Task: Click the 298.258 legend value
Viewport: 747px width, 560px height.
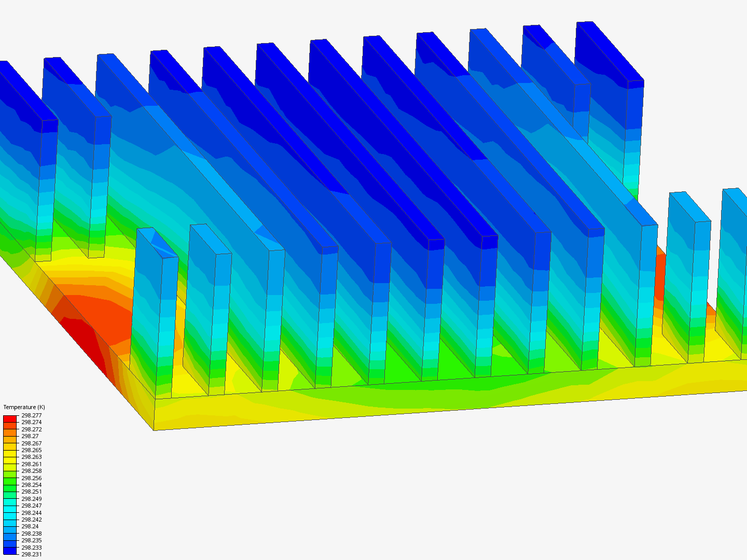Action: pos(32,471)
